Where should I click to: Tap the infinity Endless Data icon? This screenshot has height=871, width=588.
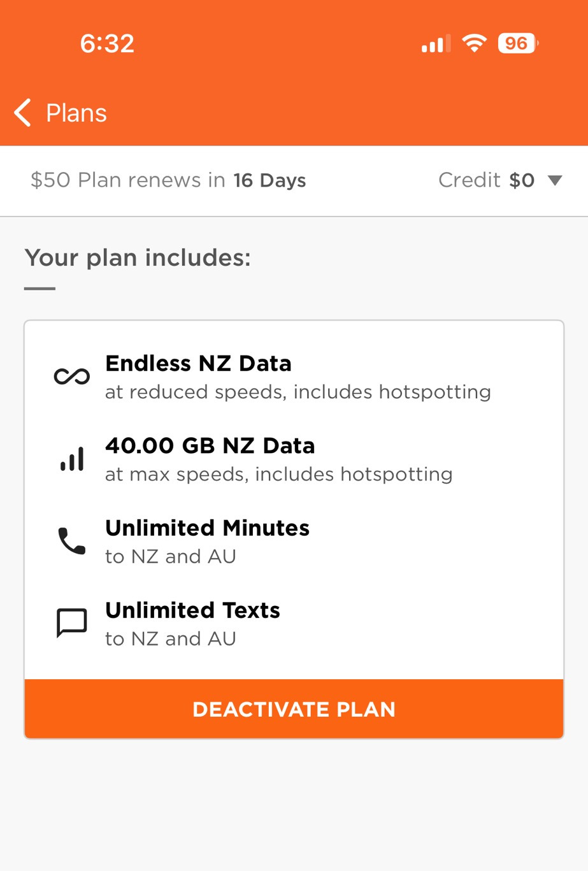pos(72,377)
